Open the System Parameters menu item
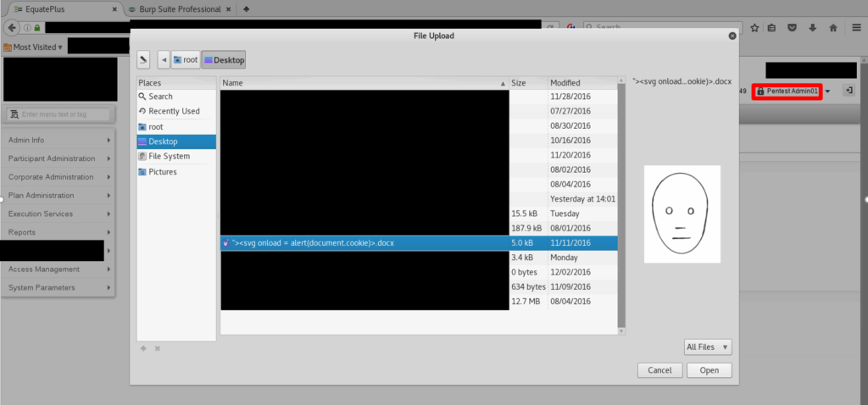This screenshot has width=868, height=405. [59, 288]
